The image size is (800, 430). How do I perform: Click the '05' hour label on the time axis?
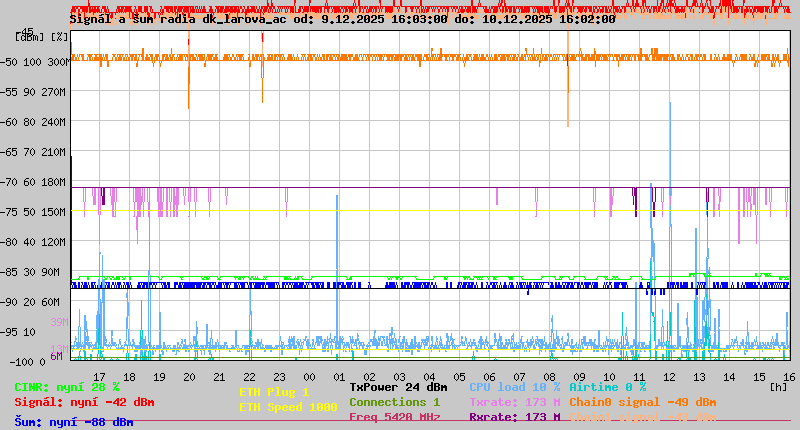tap(460, 377)
